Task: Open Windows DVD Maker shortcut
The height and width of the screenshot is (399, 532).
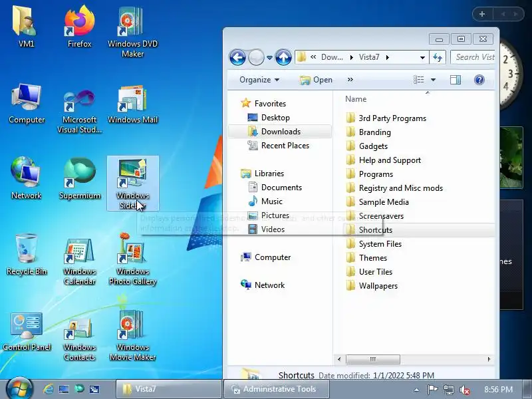Action: [x=132, y=31]
